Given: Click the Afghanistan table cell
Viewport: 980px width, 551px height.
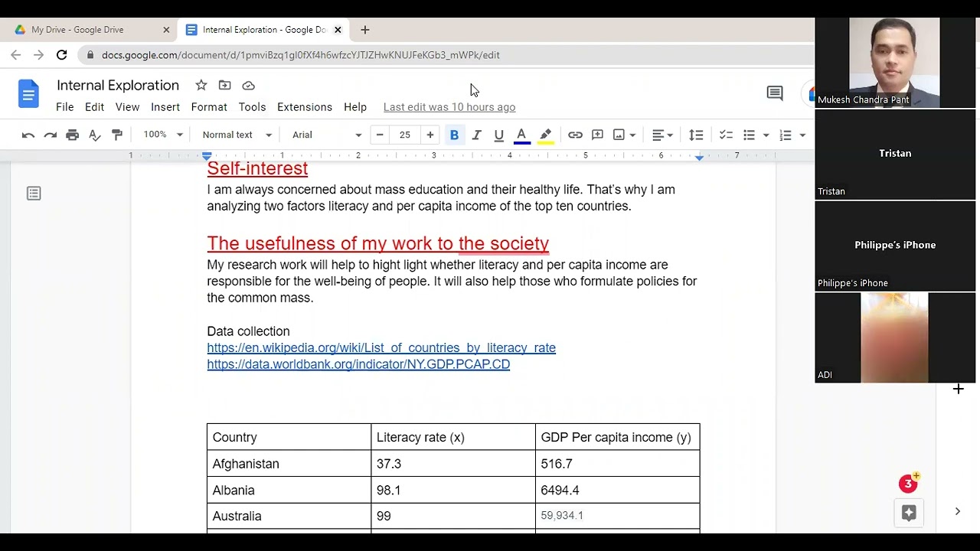Looking at the screenshot, I should pos(289,464).
